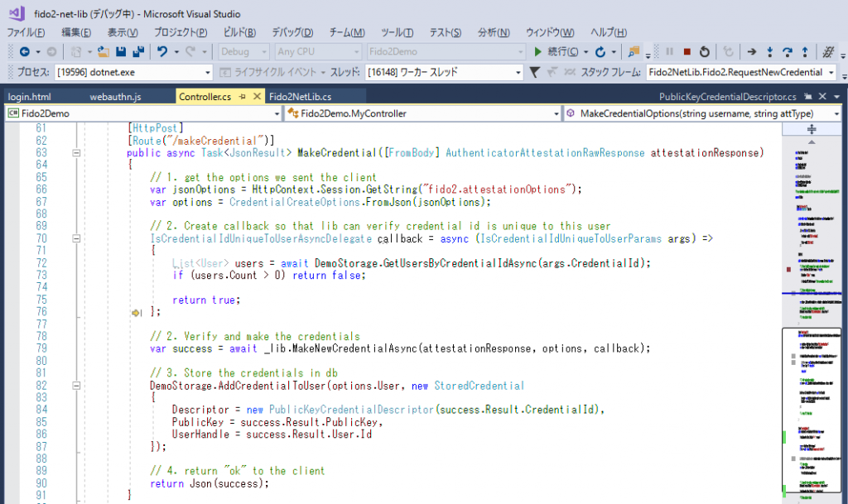Image resolution: width=848 pixels, height=504 pixels.
Task: Open the stack frame dropdown
Action: tap(831, 73)
